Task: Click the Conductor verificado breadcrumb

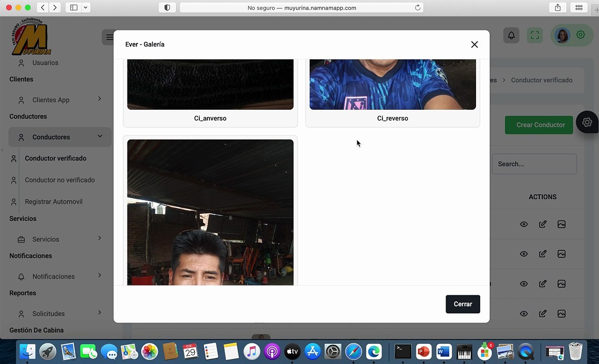Action: click(x=541, y=80)
